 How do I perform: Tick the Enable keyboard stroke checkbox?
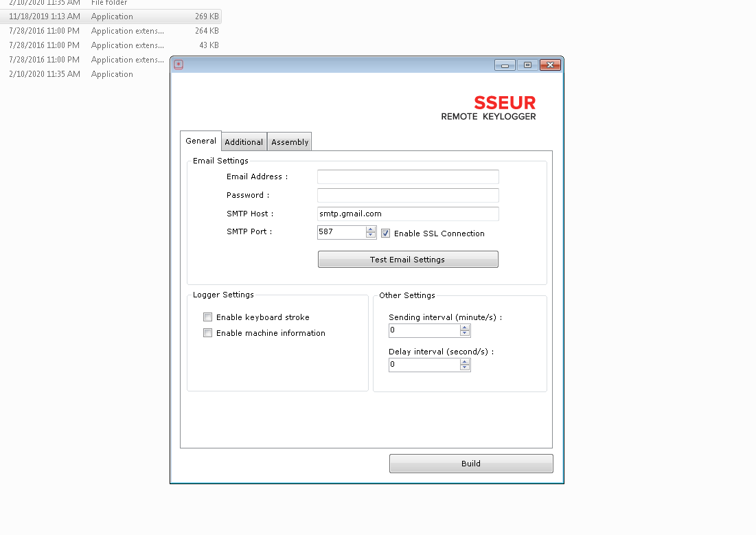pos(208,317)
